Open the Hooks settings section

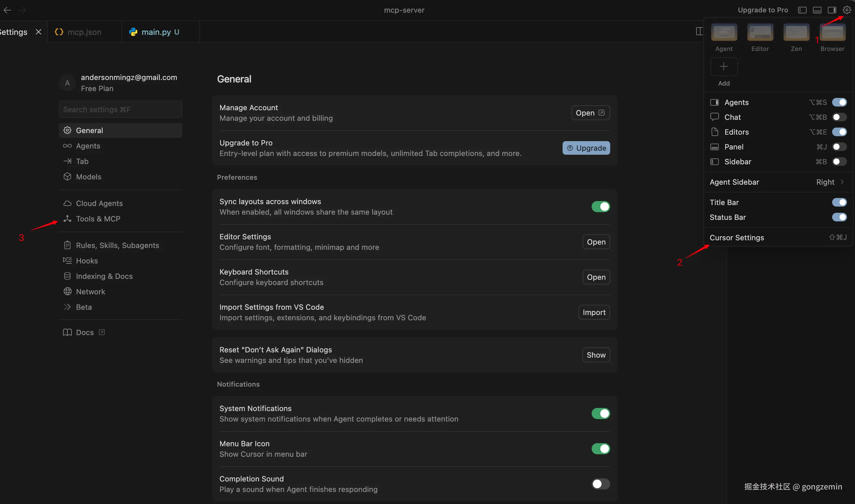[x=121, y=261]
